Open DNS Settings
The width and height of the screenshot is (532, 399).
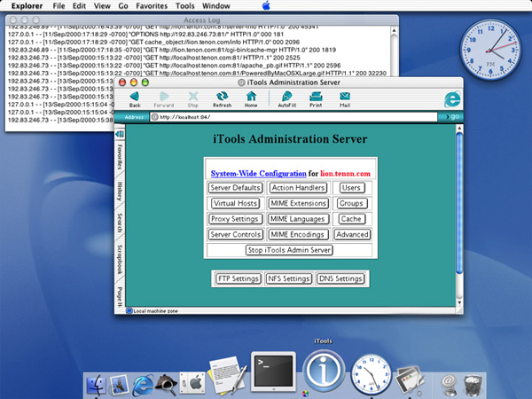pos(340,278)
